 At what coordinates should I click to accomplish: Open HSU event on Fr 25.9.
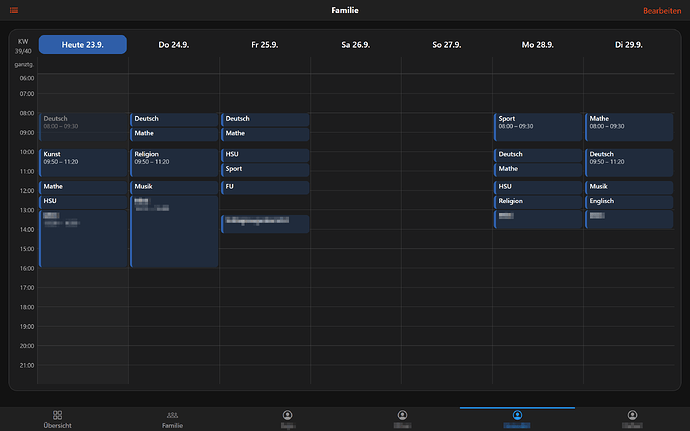point(265,155)
